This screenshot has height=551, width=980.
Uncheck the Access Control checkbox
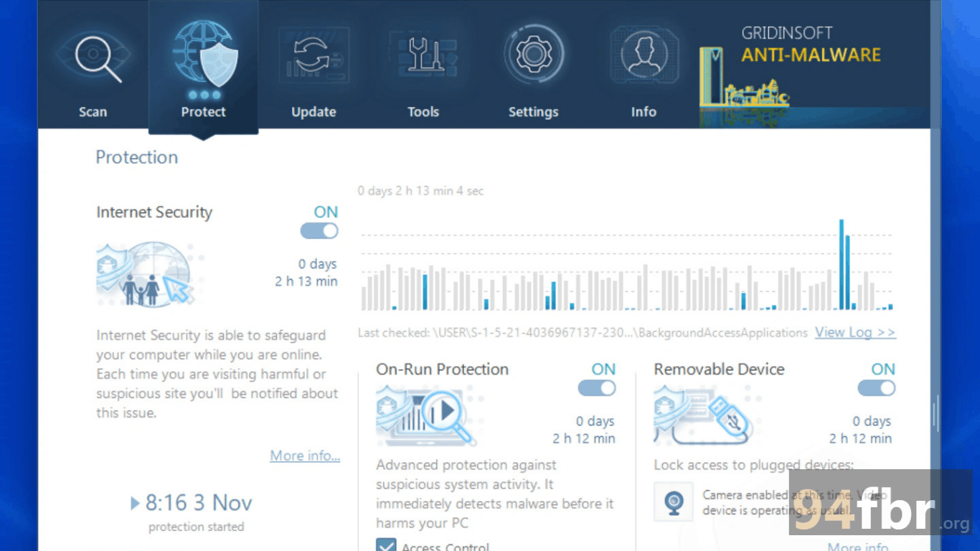[386, 545]
